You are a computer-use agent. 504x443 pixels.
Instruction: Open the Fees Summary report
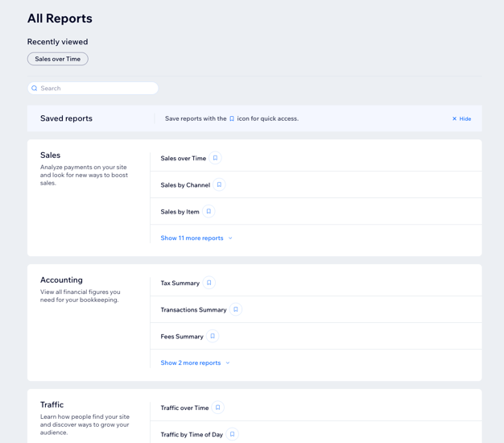tap(182, 337)
